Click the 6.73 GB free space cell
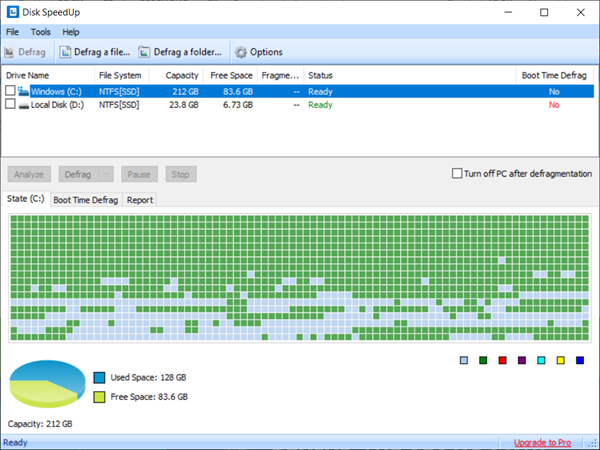The width and height of the screenshot is (600, 450). click(x=238, y=105)
